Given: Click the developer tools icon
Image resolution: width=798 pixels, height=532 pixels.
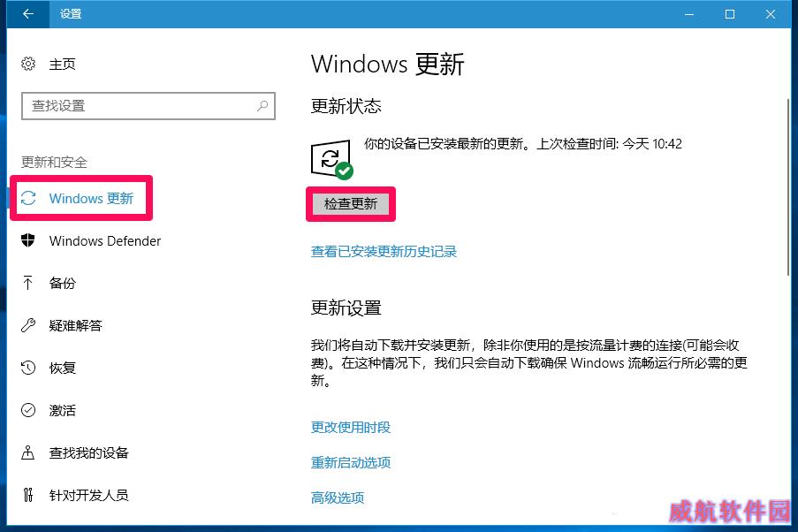Looking at the screenshot, I should (28, 495).
